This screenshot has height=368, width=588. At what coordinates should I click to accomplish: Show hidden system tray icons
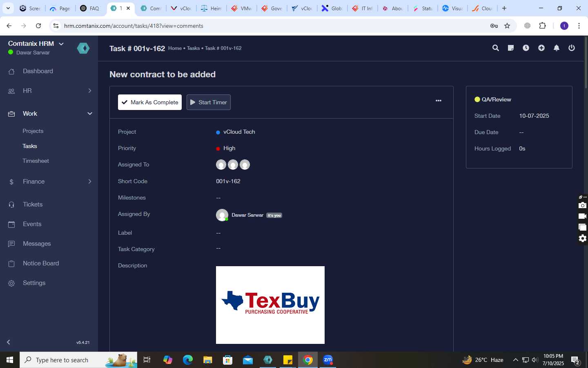[x=516, y=360]
